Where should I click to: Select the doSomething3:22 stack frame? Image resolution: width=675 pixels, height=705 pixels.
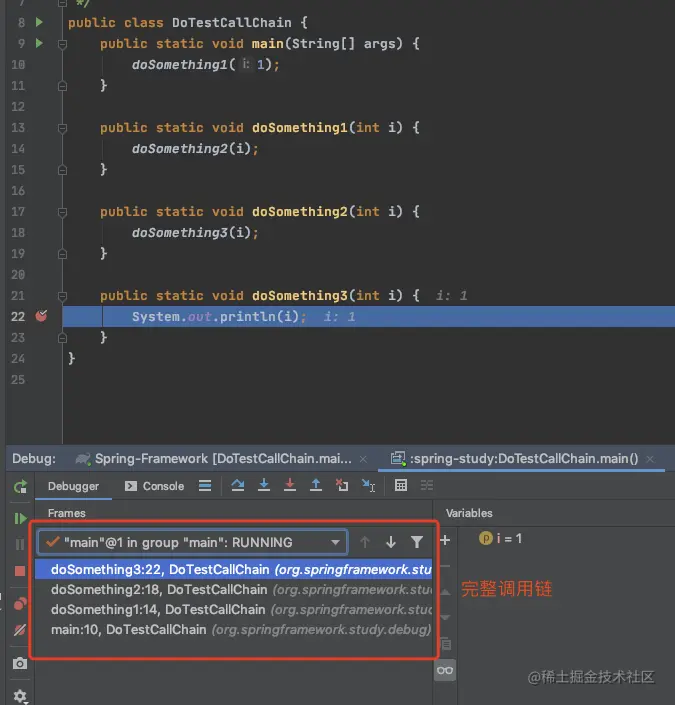point(233,569)
